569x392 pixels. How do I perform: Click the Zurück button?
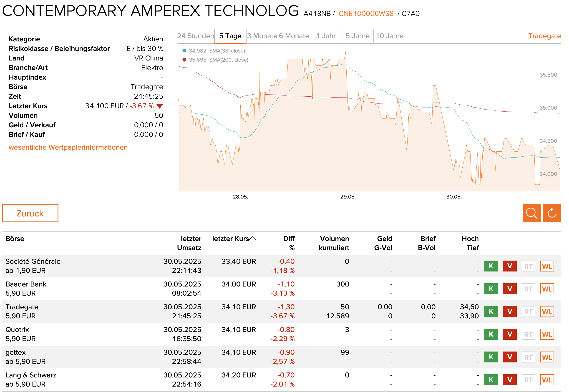30,213
